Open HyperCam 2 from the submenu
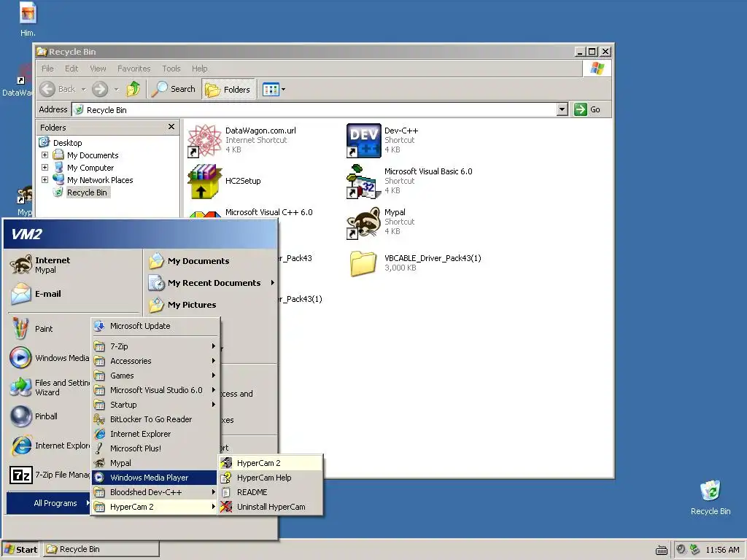 271,463
